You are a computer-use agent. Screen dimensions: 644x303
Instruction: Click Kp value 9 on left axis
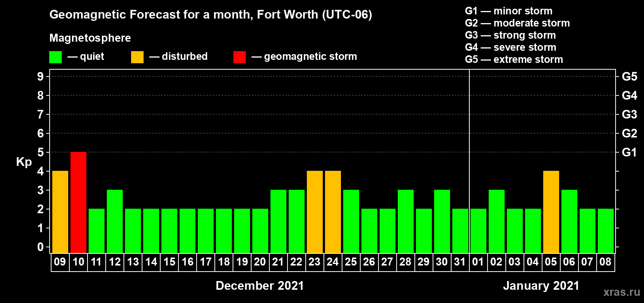41,77
